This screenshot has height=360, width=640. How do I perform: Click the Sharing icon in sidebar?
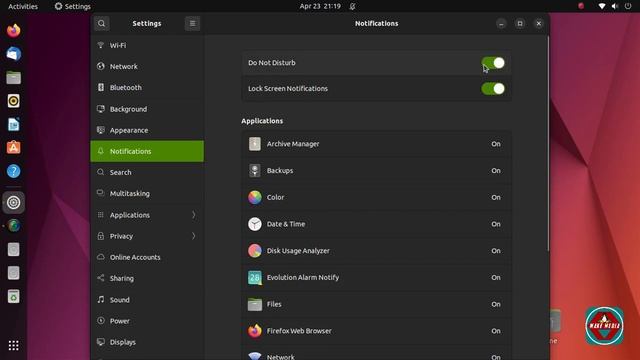[101, 278]
